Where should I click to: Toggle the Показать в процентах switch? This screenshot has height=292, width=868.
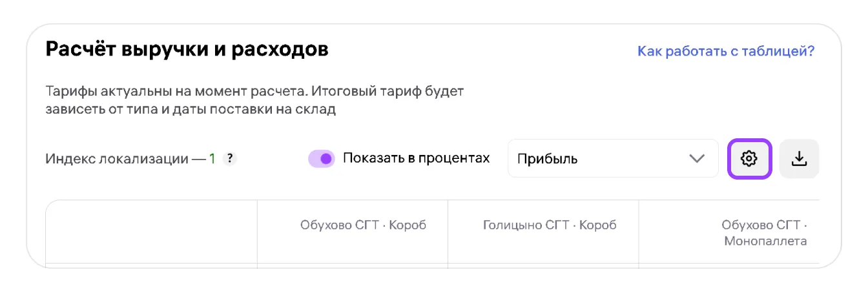coord(322,158)
